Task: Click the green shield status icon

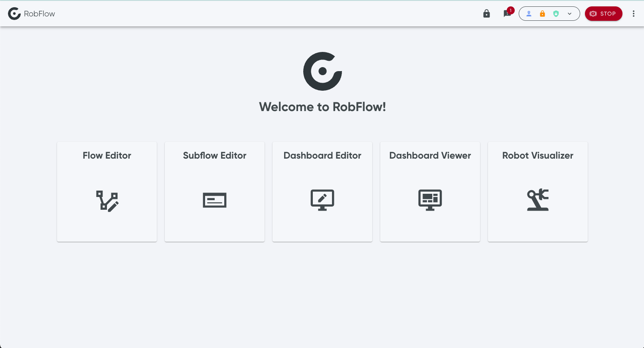Action: 556,14
